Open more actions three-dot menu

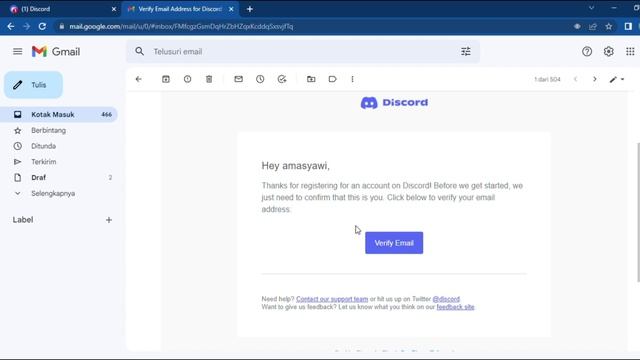[x=352, y=79]
